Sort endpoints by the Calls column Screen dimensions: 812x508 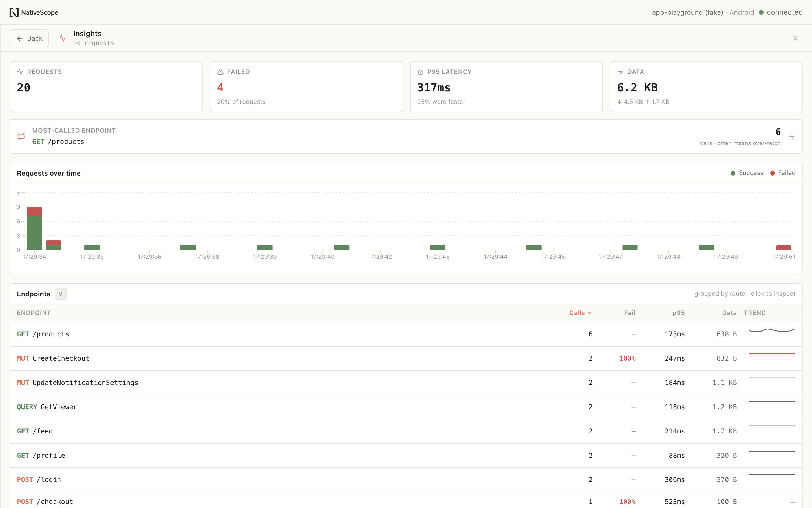point(580,313)
